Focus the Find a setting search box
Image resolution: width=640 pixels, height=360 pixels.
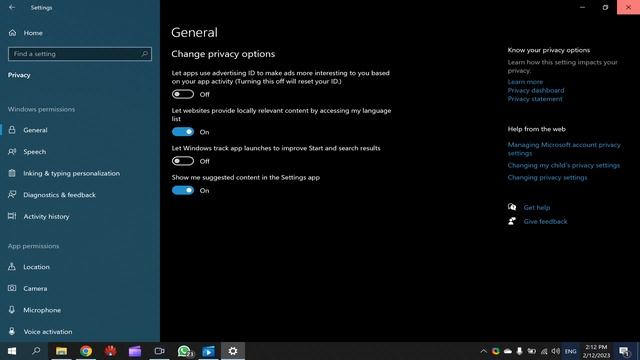point(80,54)
